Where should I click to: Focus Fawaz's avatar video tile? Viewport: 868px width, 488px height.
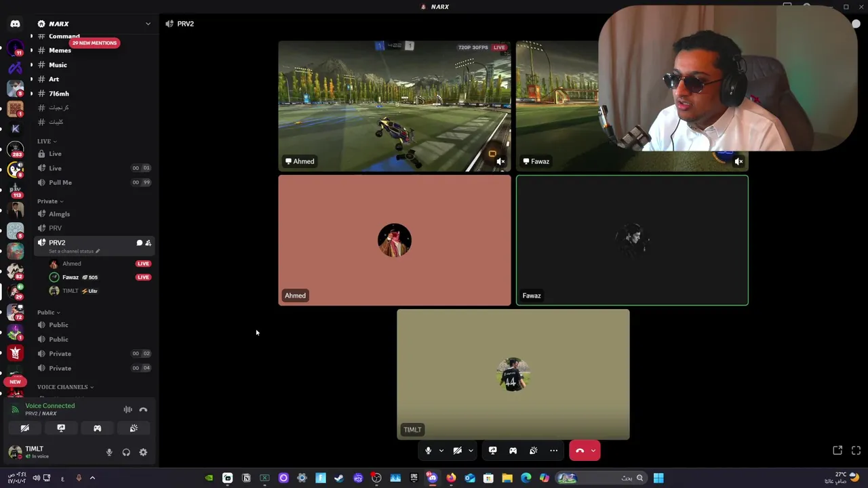[x=632, y=241]
